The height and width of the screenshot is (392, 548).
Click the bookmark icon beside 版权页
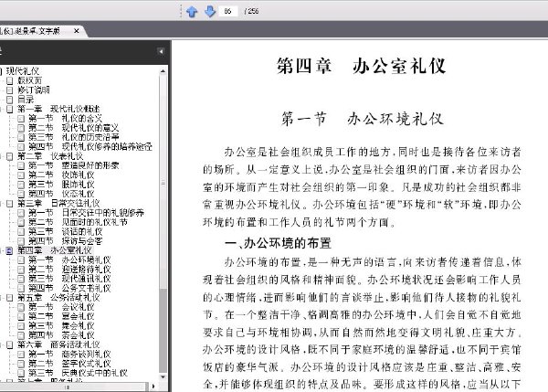point(10,80)
